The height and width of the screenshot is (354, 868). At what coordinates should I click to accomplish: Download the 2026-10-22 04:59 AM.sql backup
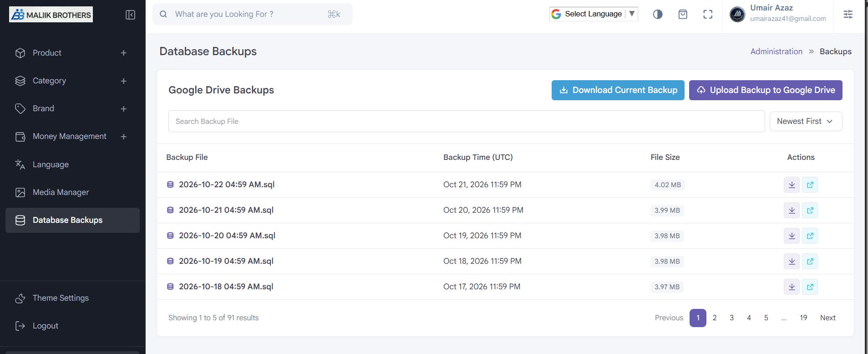coord(792,185)
